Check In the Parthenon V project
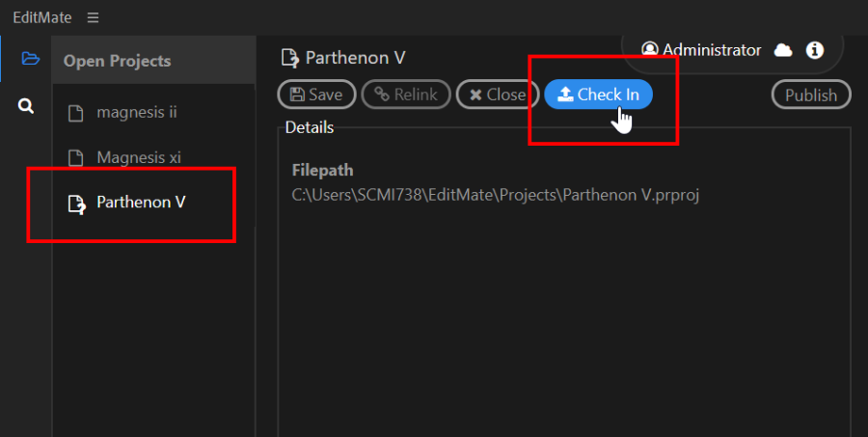The image size is (868, 437). pyautogui.click(x=598, y=95)
